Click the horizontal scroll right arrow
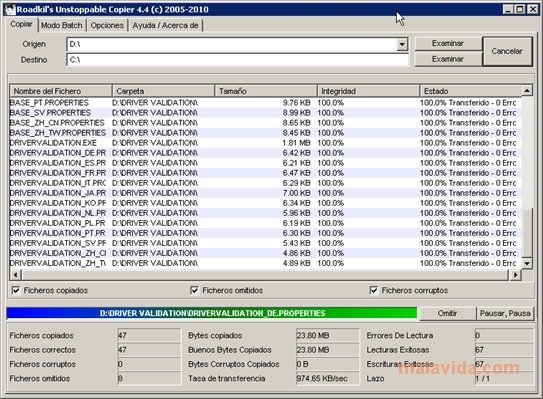543x399 pixels. [x=515, y=275]
